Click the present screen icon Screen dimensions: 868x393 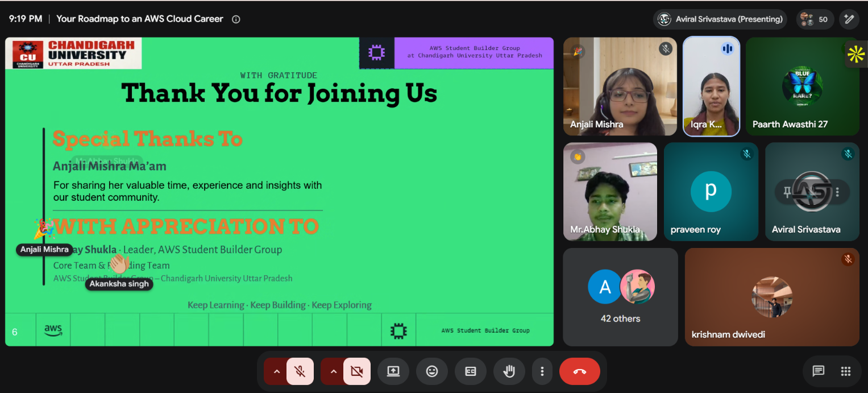point(393,371)
